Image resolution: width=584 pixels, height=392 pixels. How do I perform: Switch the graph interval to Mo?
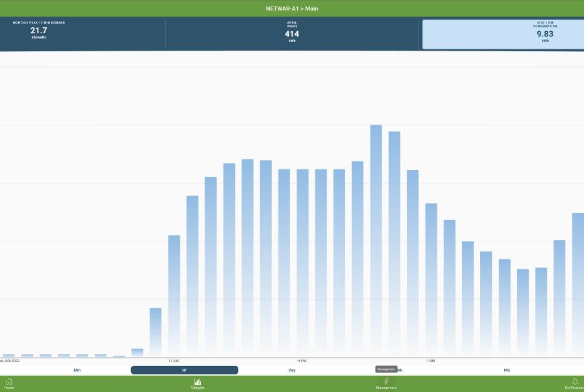(x=507, y=370)
